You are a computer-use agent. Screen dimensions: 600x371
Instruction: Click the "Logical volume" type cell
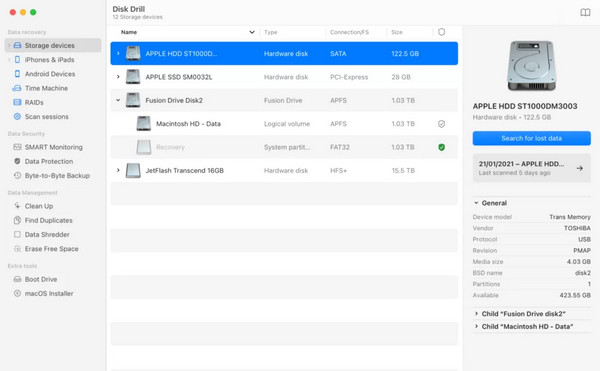[287, 124]
